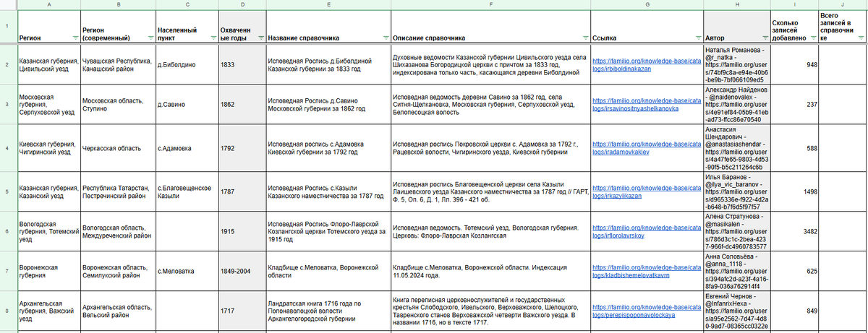Select column B header
868x333 pixels.
tap(117, 4)
